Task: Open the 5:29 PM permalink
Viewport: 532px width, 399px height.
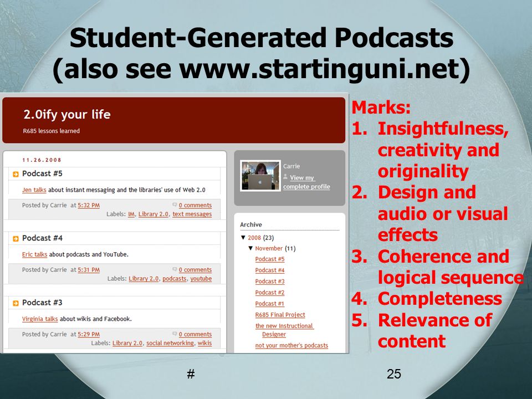Action: tap(89, 334)
